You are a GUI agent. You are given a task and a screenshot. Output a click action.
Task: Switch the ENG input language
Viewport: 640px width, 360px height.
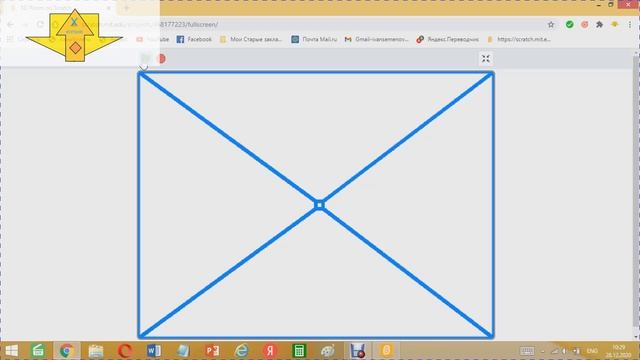point(592,351)
